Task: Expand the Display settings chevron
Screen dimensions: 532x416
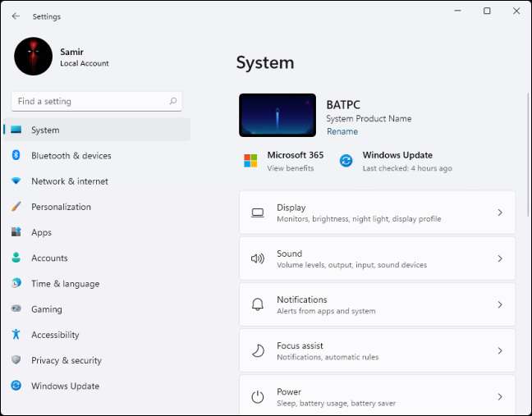Action: [500, 213]
